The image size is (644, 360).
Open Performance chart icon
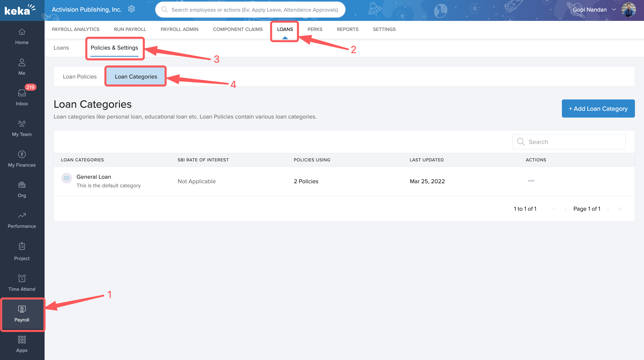22,220
